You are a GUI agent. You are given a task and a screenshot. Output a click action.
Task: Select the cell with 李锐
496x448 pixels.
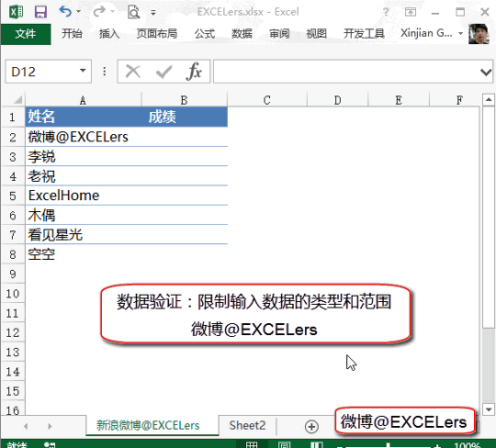(84, 156)
